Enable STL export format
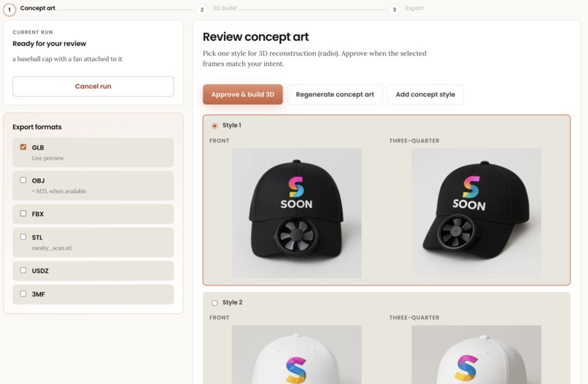 pyautogui.click(x=23, y=237)
